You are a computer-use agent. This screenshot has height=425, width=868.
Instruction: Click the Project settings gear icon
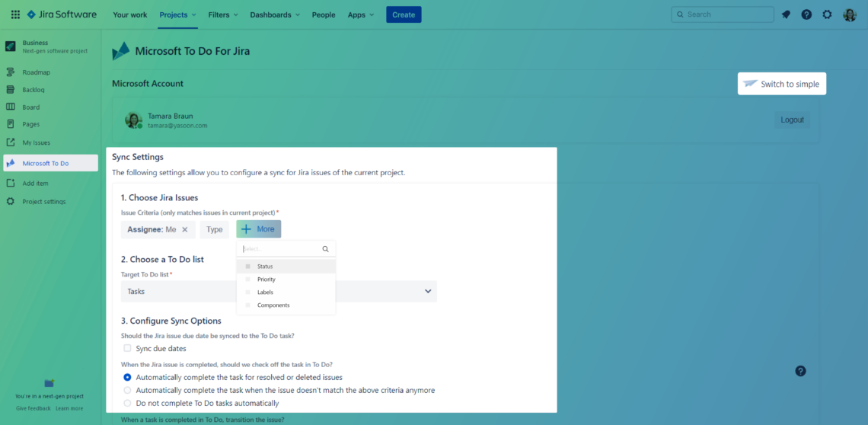[x=11, y=201]
